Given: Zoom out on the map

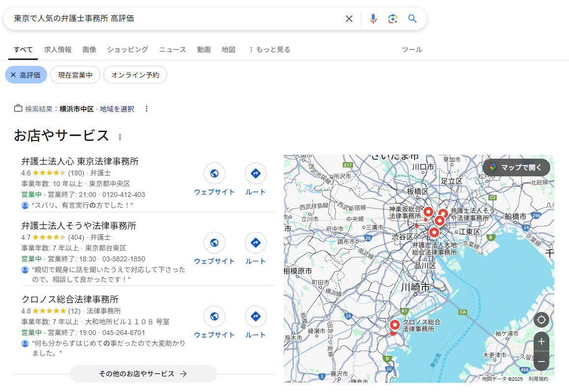Looking at the screenshot, I should pyautogui.click(x=541, y=362).
